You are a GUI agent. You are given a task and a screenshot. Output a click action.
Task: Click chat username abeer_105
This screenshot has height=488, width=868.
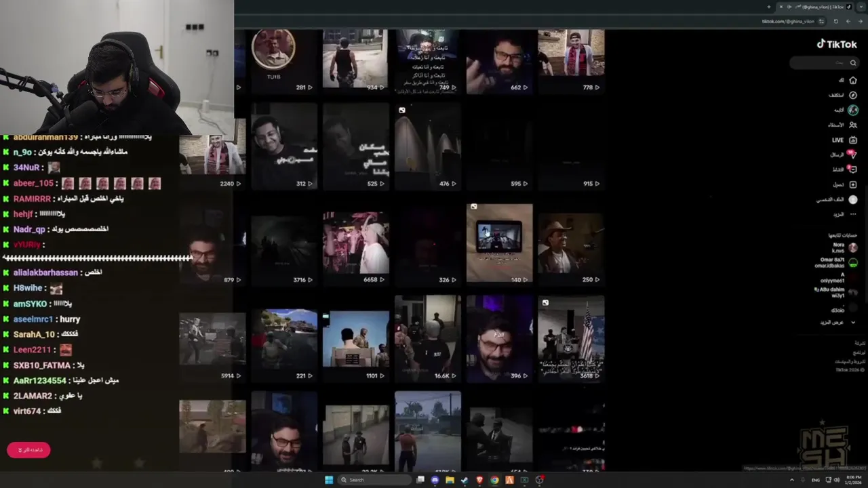click(x=33, y=183)
